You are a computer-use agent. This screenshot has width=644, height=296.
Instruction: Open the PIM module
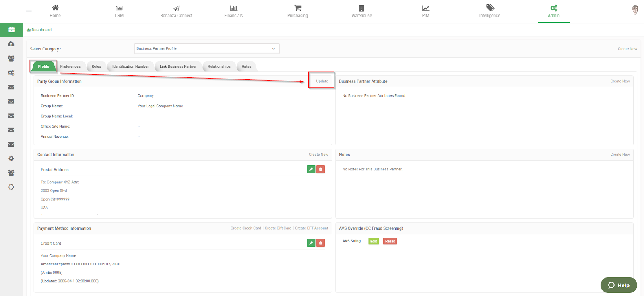click(x=425, y=11)
